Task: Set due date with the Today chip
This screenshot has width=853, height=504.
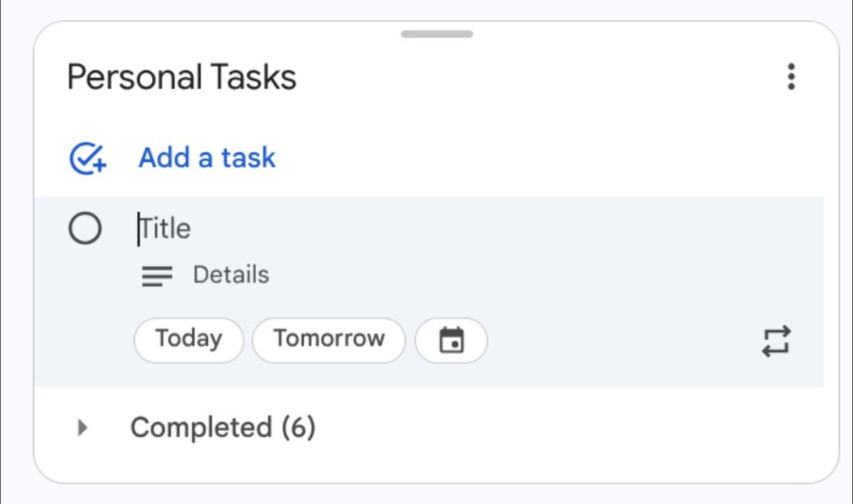Action: pyautogui.click(x=189, y=340)
